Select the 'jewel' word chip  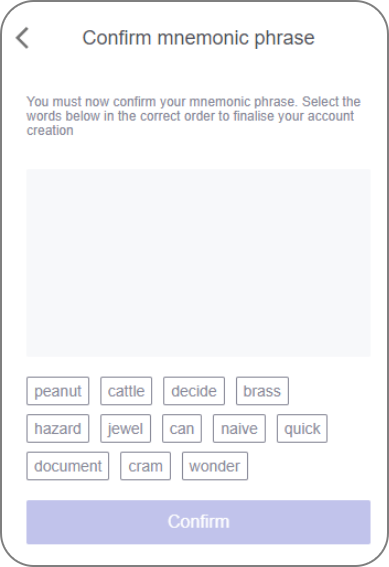coord(125,429)
